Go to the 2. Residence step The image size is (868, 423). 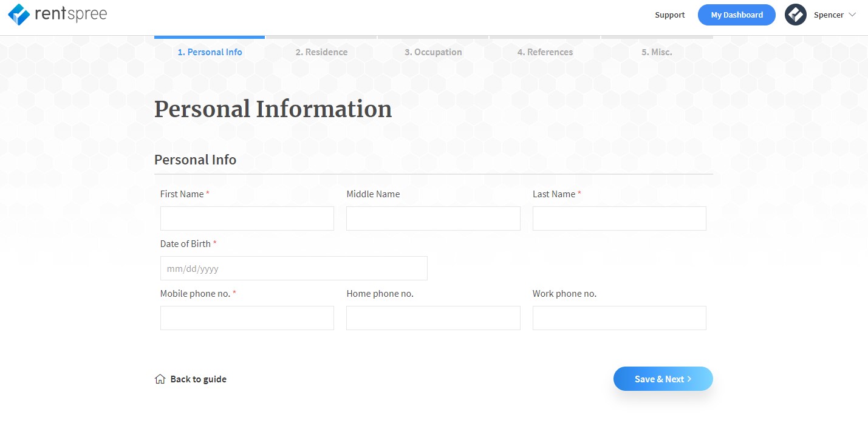(x=321, y=52)
